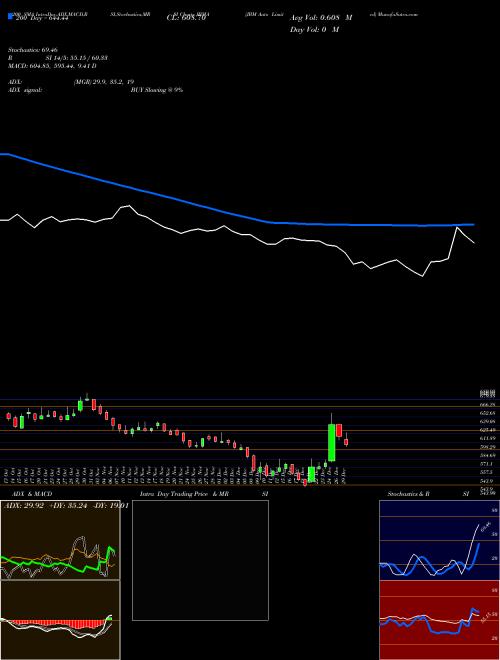Click the 571.1 price axis label
This screenshot has width=500, height=660.
[487, 463]
